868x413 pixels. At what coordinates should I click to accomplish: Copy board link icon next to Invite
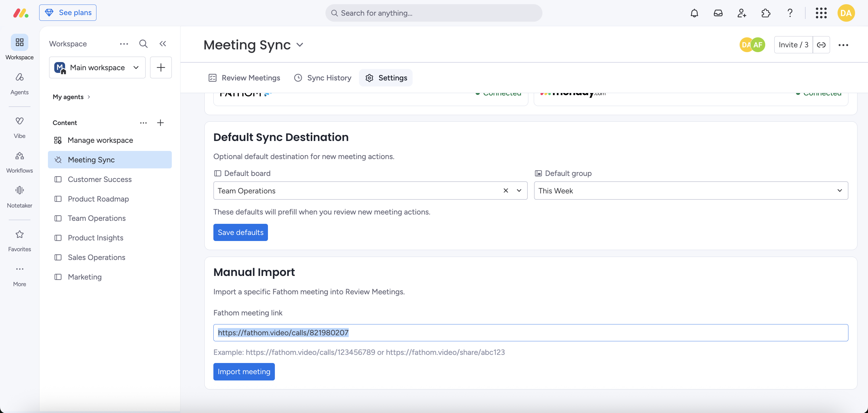[821, 45]
